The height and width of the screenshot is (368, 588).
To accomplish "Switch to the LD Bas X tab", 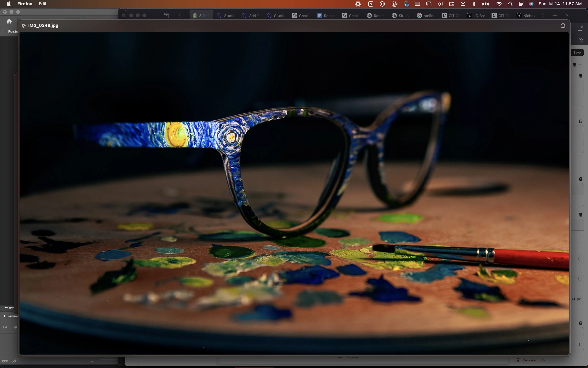I will point(475,16).
